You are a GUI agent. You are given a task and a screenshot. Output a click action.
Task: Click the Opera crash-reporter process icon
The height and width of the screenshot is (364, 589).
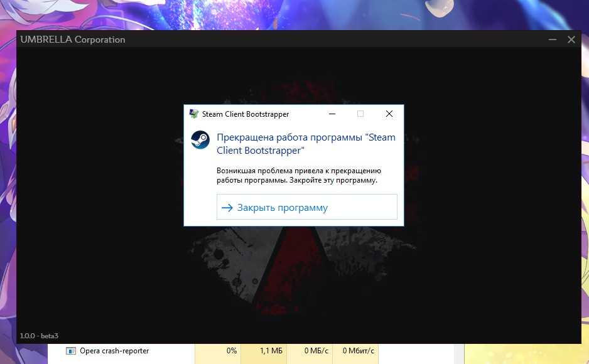(x=70, y=351)
